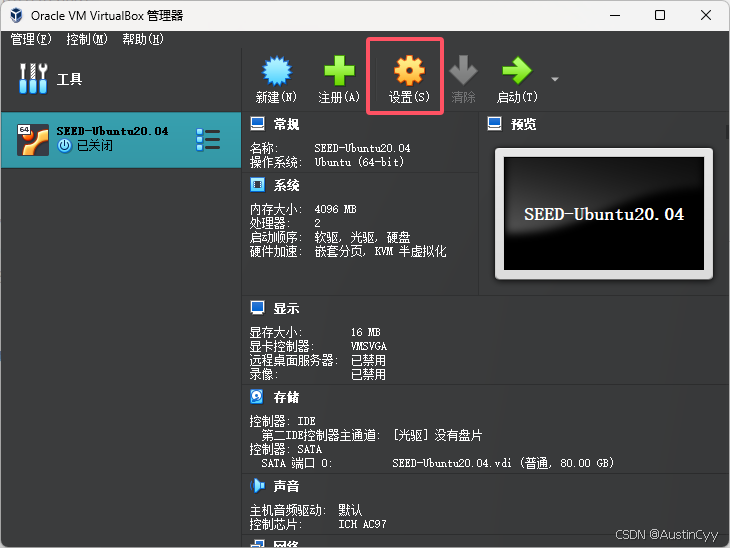The height and width of the screenshot is (548, 730).
Task: Click the boot order 软驱, 光驱, 硬盘
Action: click(x=363, y=237)
